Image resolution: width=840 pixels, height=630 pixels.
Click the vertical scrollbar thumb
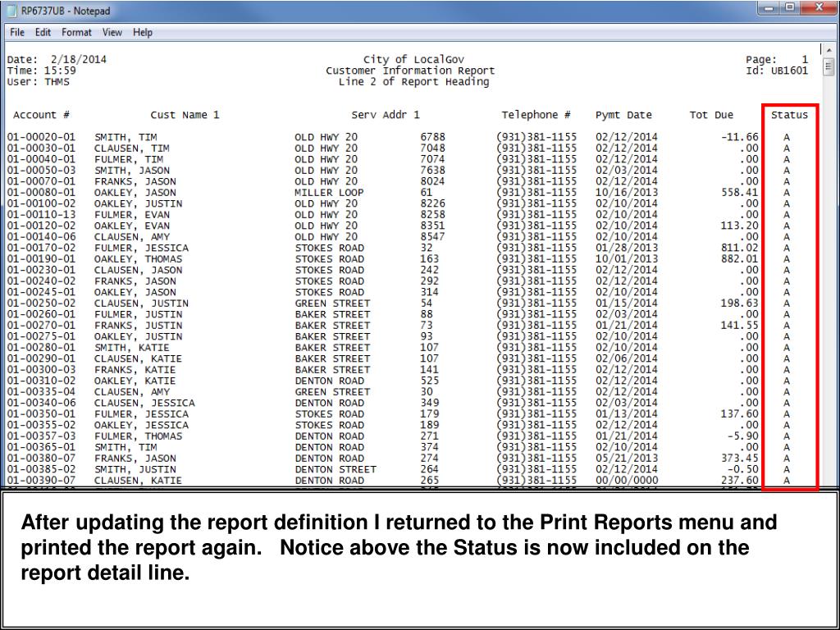(x=829, y=66)
